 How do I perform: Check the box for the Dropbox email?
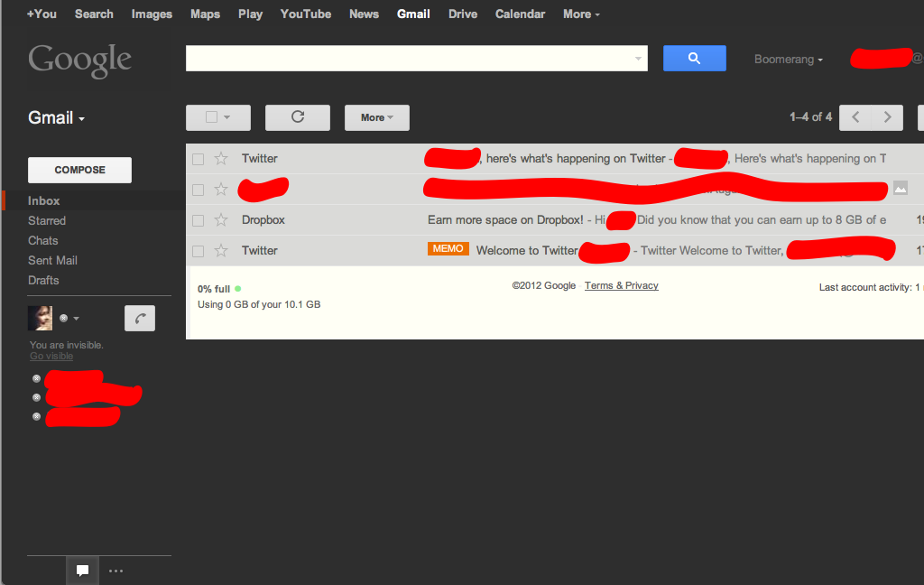point(198,220)
